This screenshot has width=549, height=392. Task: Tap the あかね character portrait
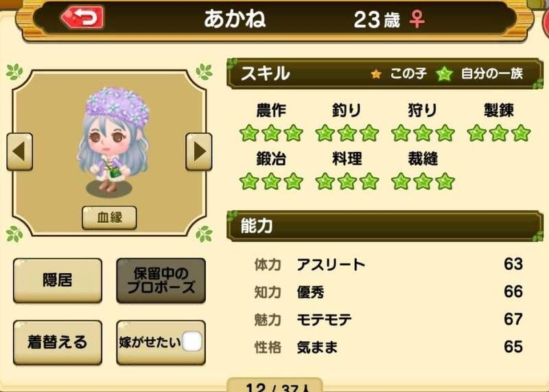click(113, 142)
